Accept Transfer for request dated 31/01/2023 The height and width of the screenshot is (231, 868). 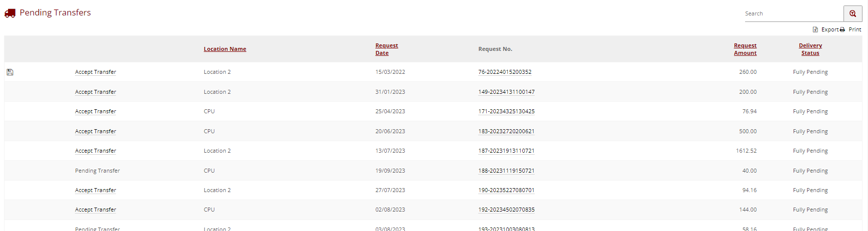point(95,92)
